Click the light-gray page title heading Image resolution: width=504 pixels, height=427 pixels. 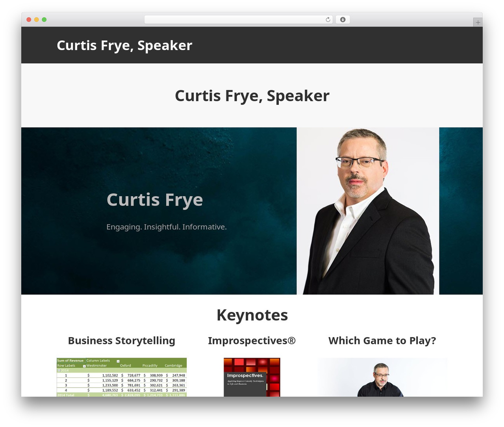[x=252, y=96]
